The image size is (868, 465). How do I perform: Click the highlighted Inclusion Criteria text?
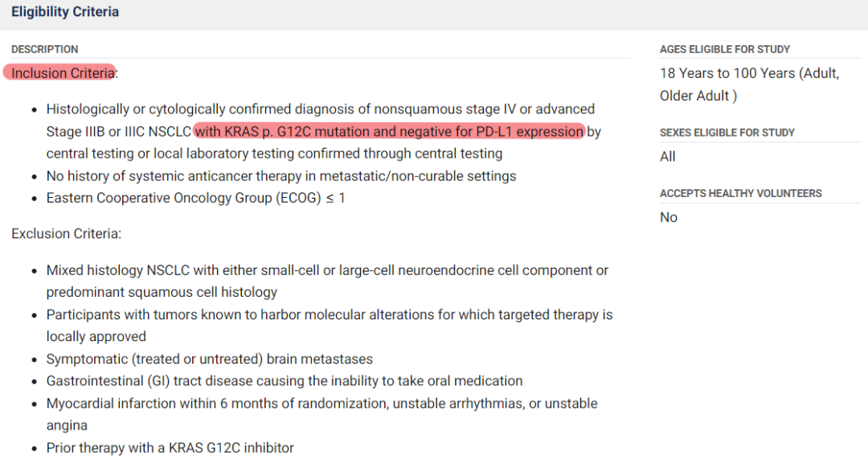point(63,73)
